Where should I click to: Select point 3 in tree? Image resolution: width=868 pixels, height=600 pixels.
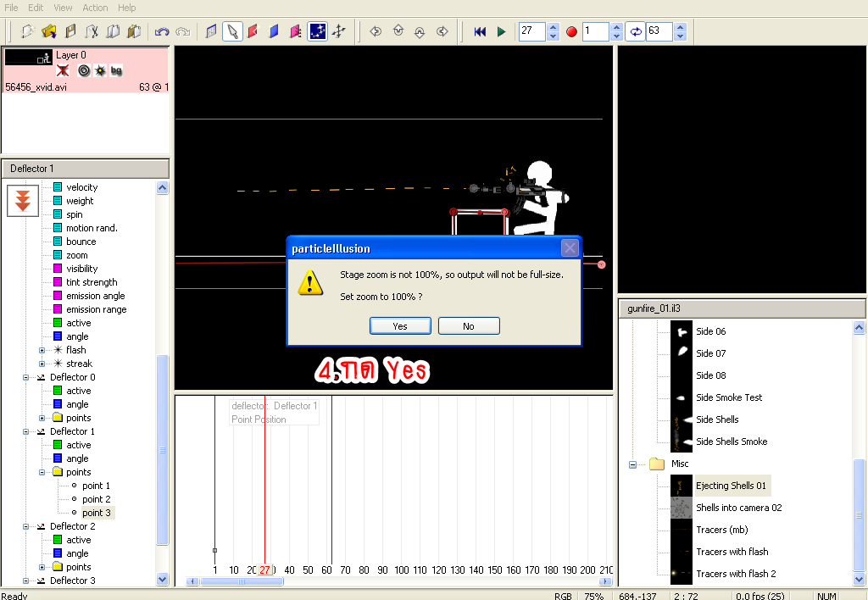point(97,513)
